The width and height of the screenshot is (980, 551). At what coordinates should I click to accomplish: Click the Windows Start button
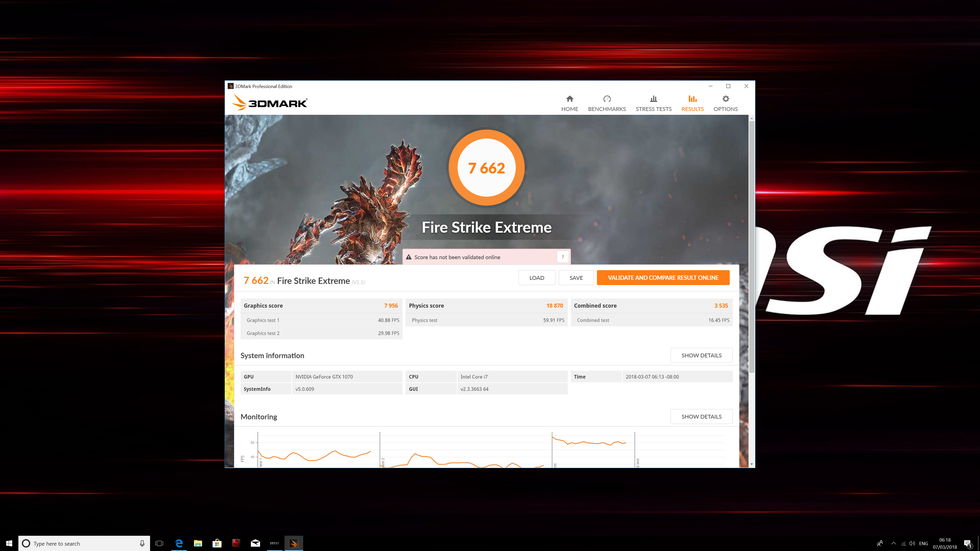[9, 543]
